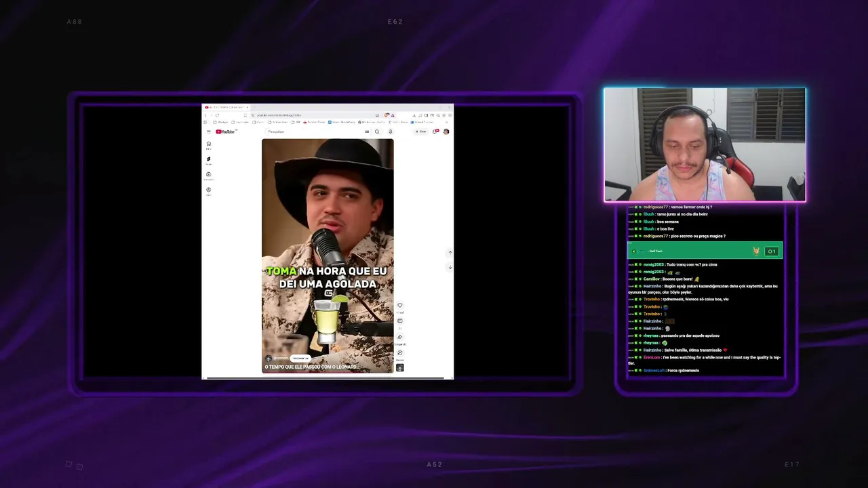Share the Short with the arrow icon
This screenshot has height=488, width=868.
coord(399,337)
